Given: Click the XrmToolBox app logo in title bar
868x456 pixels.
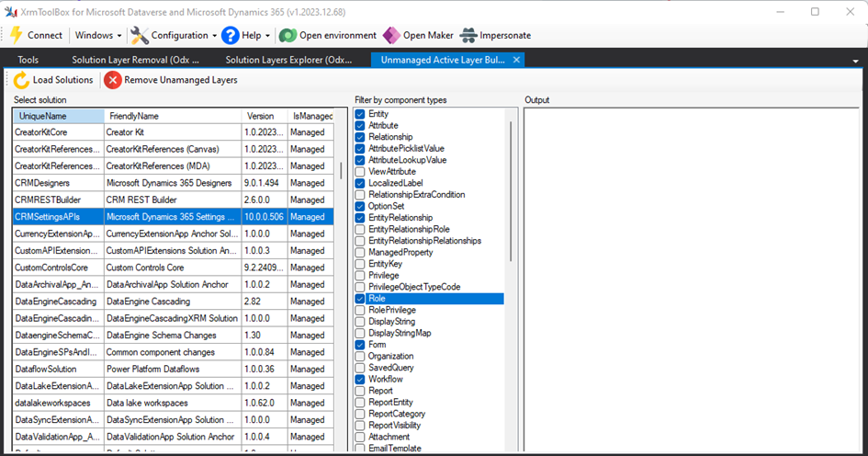Looking at the screenshot, I should tap(10, 12).
